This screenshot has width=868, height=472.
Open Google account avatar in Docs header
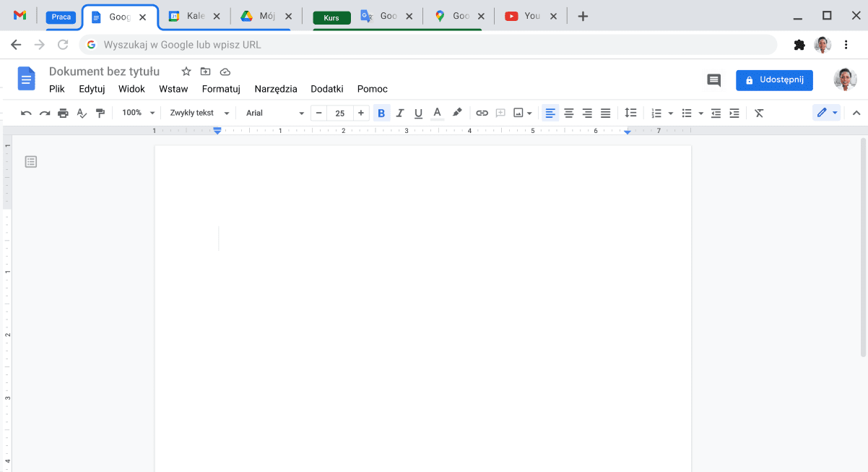[x=845, y=80]
